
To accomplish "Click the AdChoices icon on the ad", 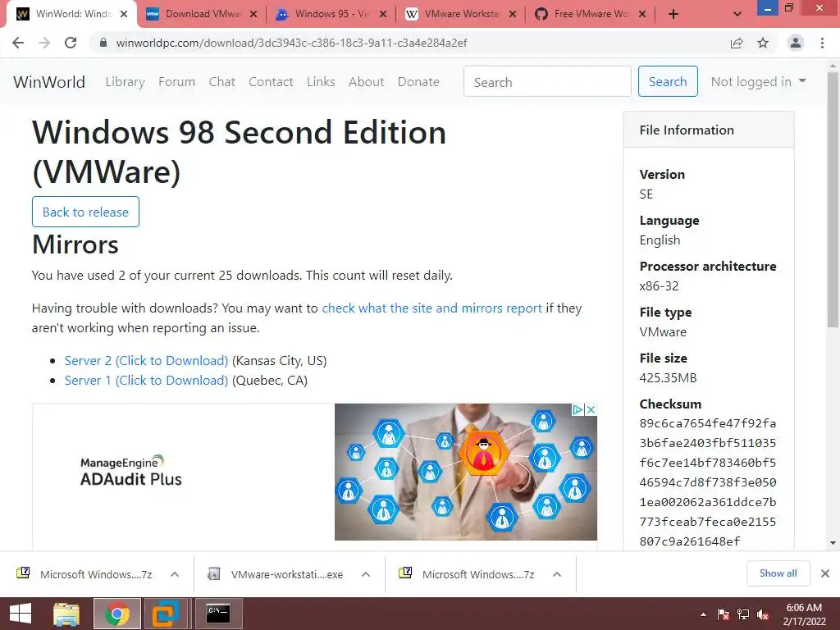I will 577,410.
